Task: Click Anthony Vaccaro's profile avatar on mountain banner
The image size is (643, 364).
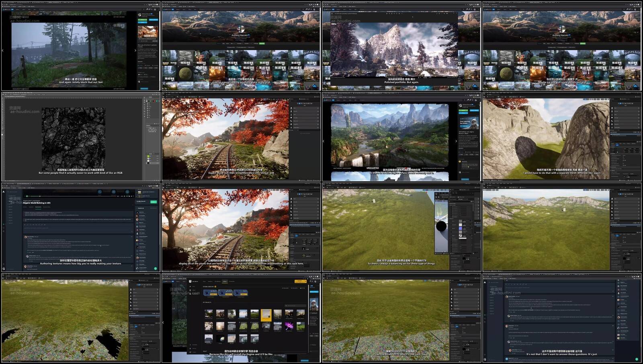Action: [240, 29]
